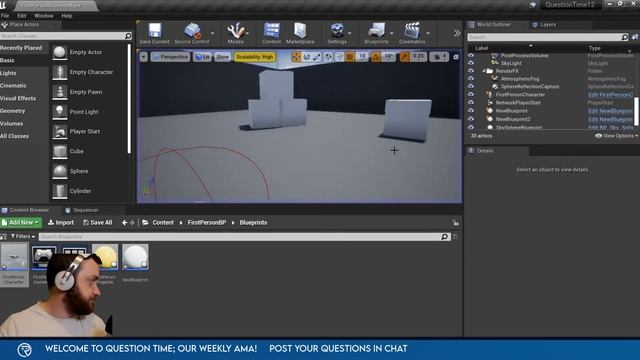
Task: Open the Settings toolbar icon
Action: 337,33
